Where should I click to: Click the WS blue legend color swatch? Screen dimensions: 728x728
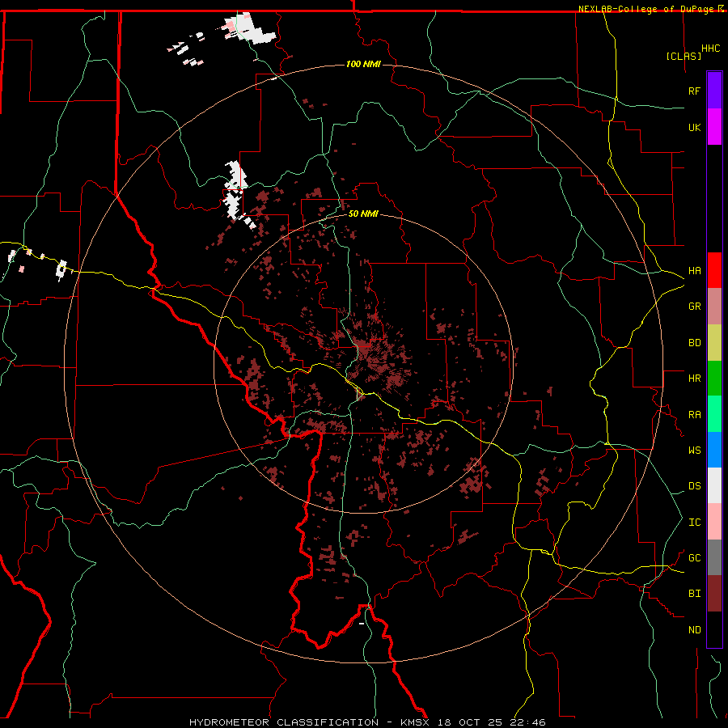(x=714, y=450)
